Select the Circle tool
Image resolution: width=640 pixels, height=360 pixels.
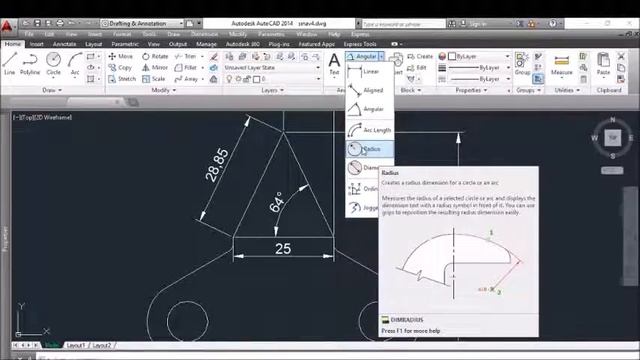53,64
